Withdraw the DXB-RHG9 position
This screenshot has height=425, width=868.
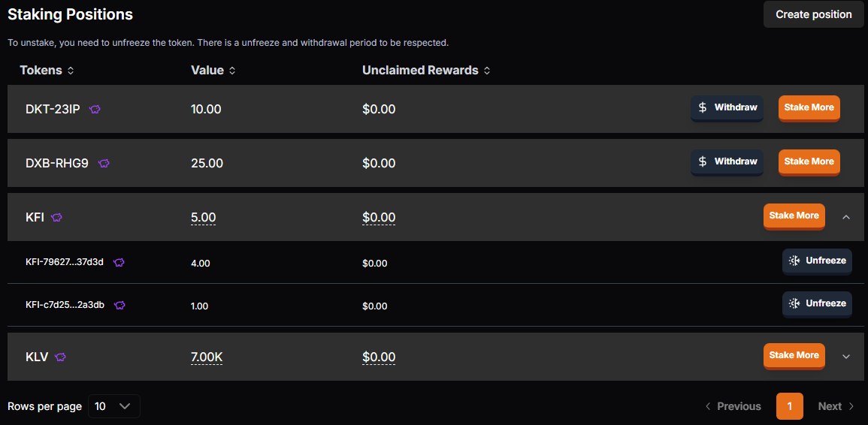click(x=727, y=162)
